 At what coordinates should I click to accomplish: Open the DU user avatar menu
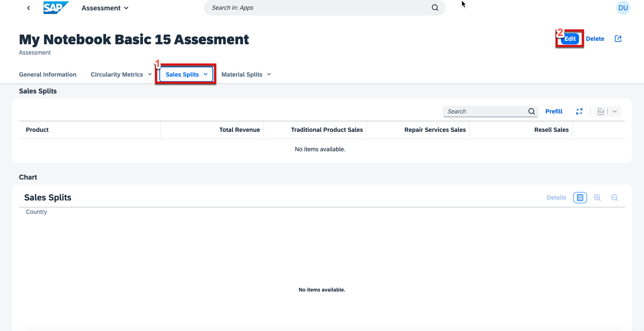pyautogui.click(x=623, y=8)
